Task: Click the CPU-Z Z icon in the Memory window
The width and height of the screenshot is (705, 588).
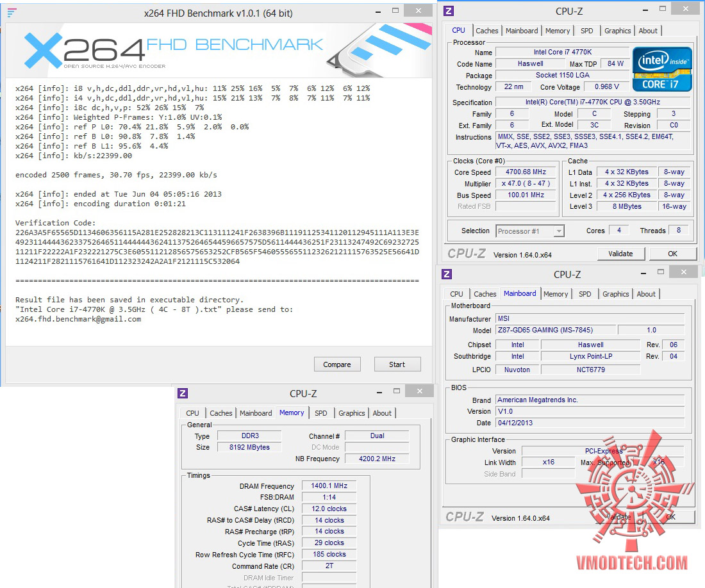Action: (183, 393)
